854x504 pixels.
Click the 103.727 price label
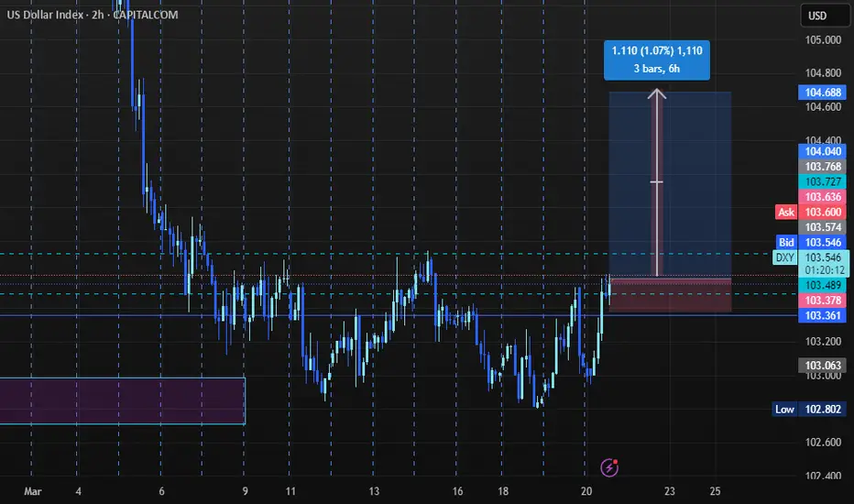823,181
